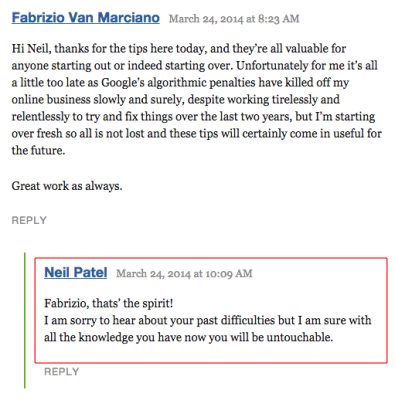Viewport: 395px width, 400px height.
Task: Click "Fabrizio, thats' the spirit!" line
Action: pyautogui.click(x=109, y=304)
